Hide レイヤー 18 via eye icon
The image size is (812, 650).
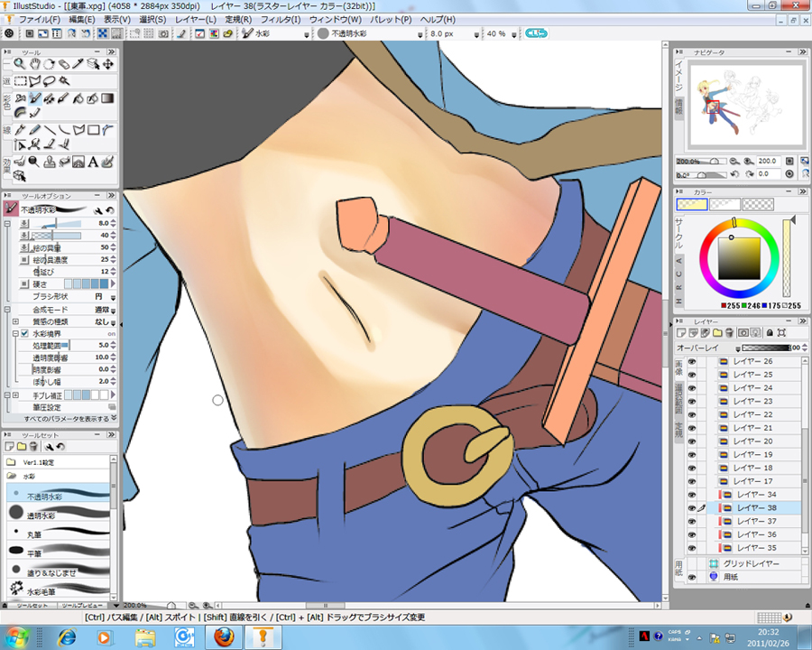coord(692,468)
